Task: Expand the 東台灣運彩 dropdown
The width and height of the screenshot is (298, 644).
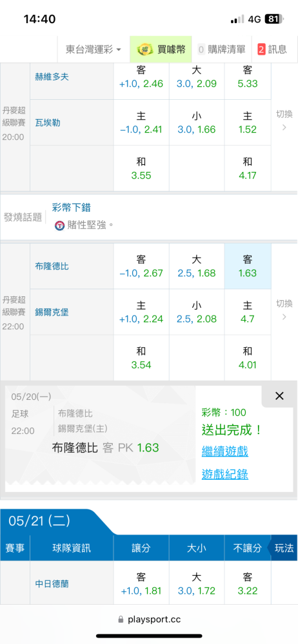Action: tap(94, 50)
